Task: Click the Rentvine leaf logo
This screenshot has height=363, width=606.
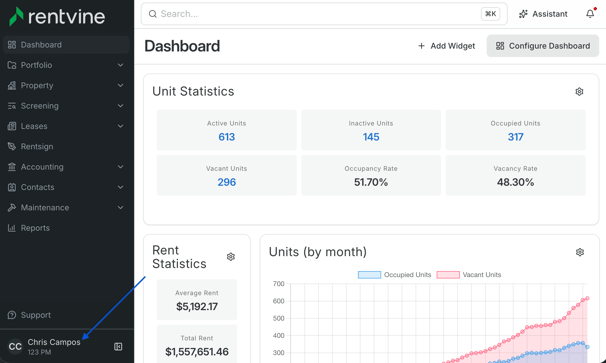Action: coord(16,17)
